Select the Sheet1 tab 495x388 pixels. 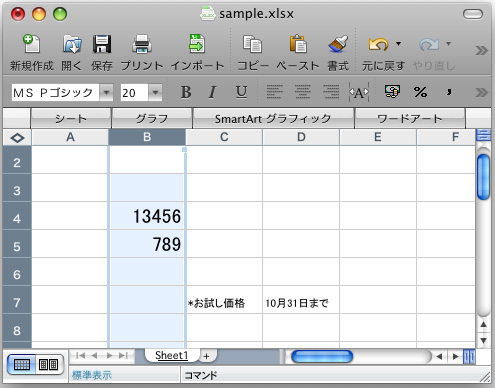171,355
